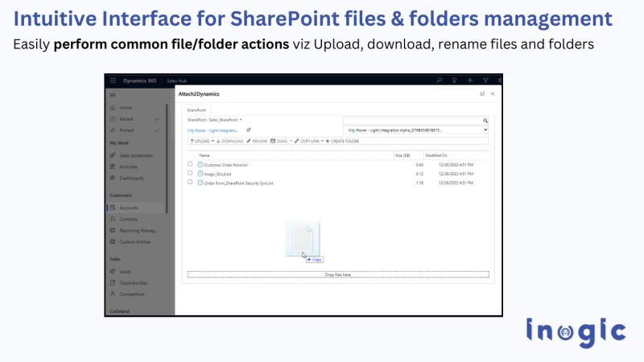Image resolution: width=644 pixels, height=362 pixels.
Task: Open the Dynamics 365 app launcher grid
Action: click(x=112, y=80)
